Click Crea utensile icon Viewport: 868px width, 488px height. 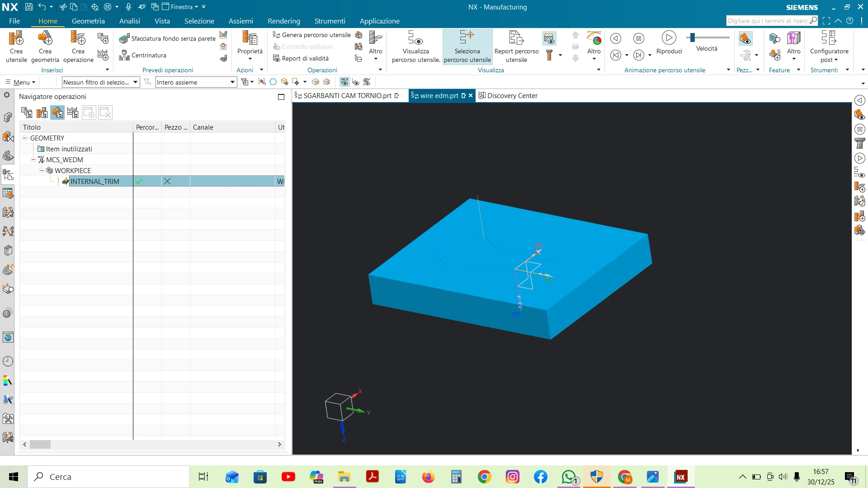(16, 39)
